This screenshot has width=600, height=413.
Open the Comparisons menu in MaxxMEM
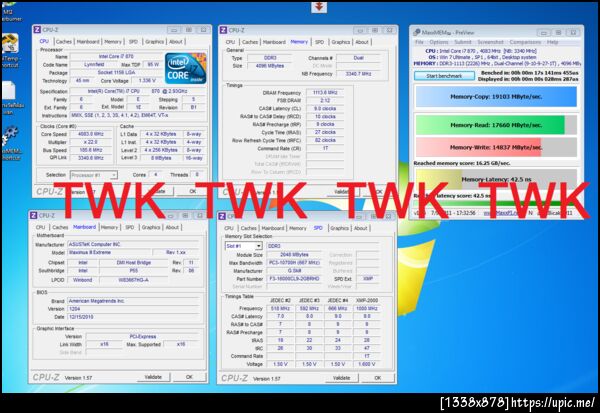525,42
